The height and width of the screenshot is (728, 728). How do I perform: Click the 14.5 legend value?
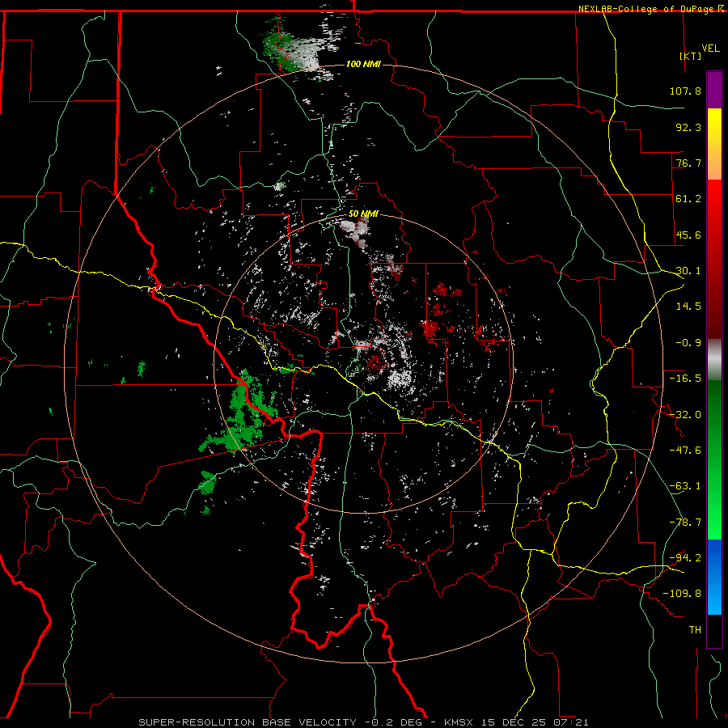pyautogui.click(x=688, y=307)
